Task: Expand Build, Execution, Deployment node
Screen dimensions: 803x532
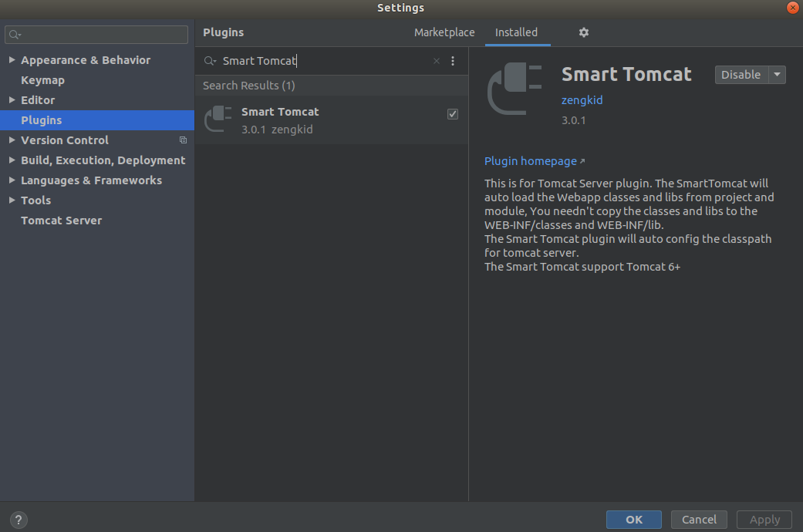Action: 12,160
